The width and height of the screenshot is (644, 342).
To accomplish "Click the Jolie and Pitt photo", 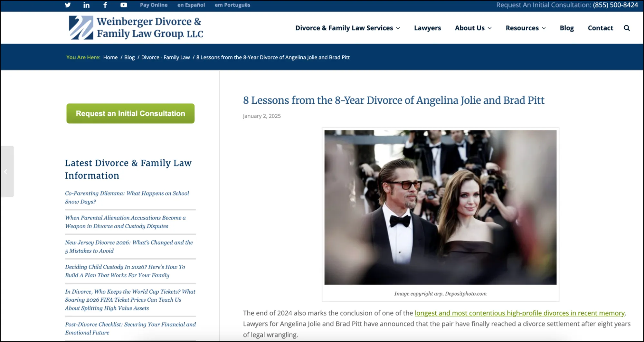I will coord(440,208).
